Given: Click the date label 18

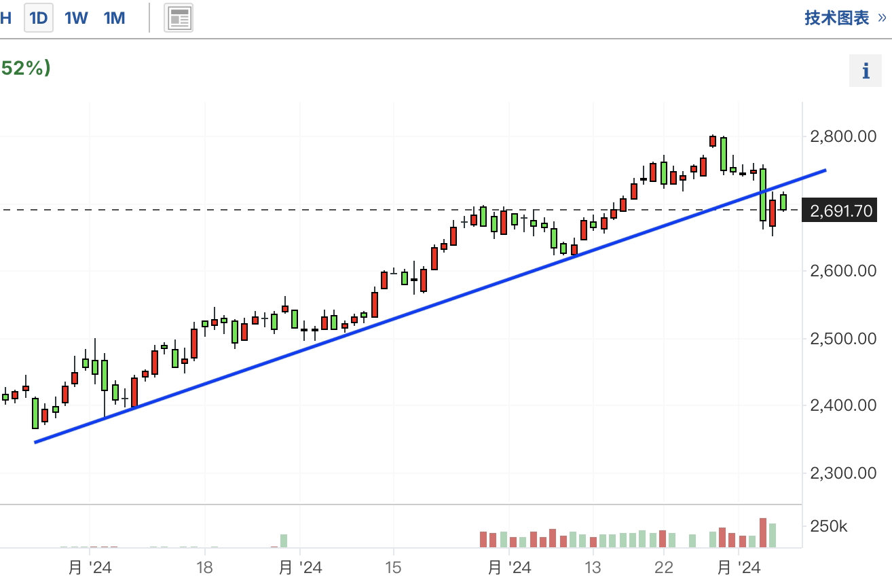Looking at the screenshot, I should [x=204, y=567].
